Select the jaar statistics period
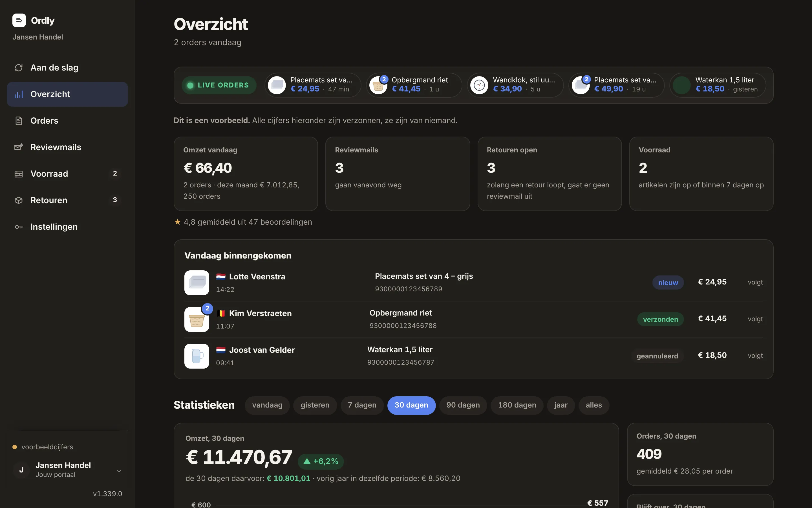This screenshot has width=812, height=508. (561, 405)
